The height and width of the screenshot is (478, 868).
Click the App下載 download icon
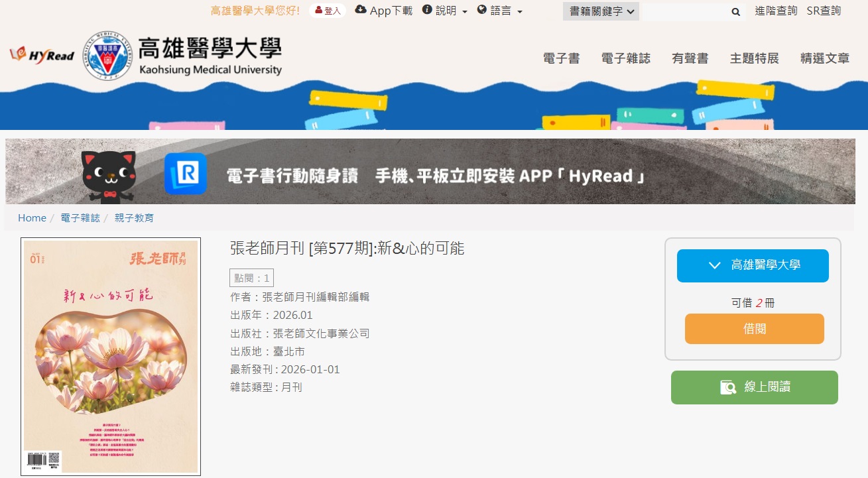(x=361, y=9)
